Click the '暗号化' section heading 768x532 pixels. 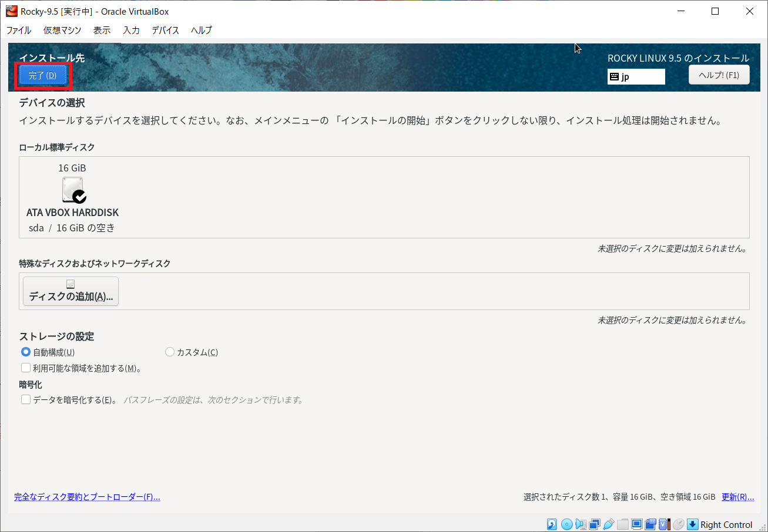point(31,385)
